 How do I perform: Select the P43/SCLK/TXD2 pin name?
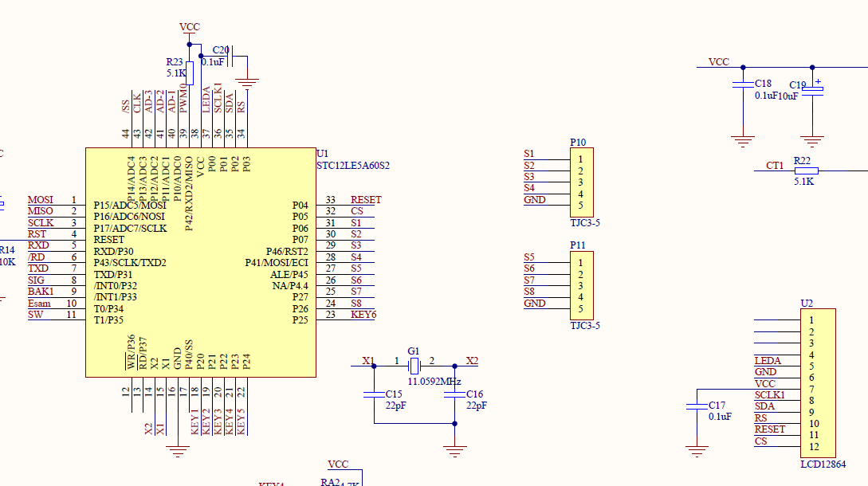tap(130, 263)
